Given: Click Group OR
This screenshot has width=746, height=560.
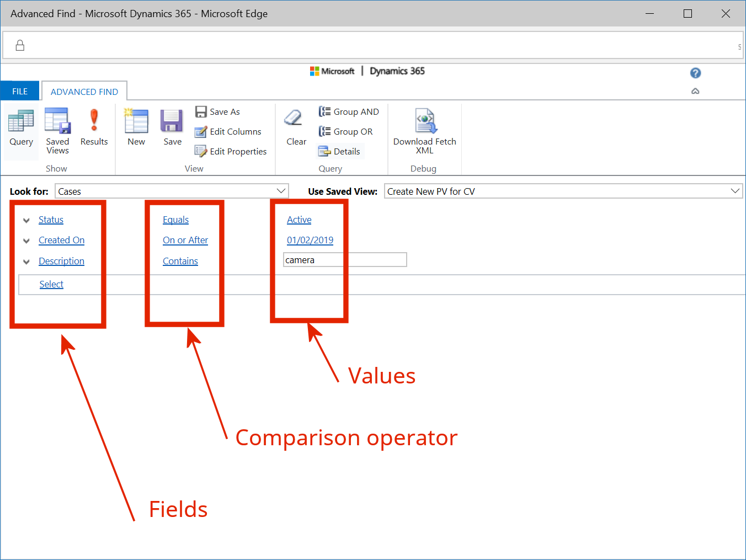Looking at the screenshot, I should click(346, 131).
